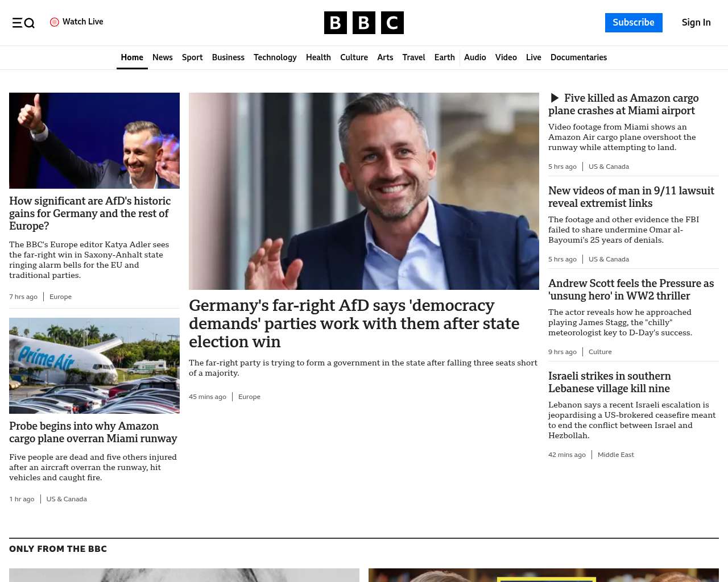Click the Subscribe button

point(634,23)
